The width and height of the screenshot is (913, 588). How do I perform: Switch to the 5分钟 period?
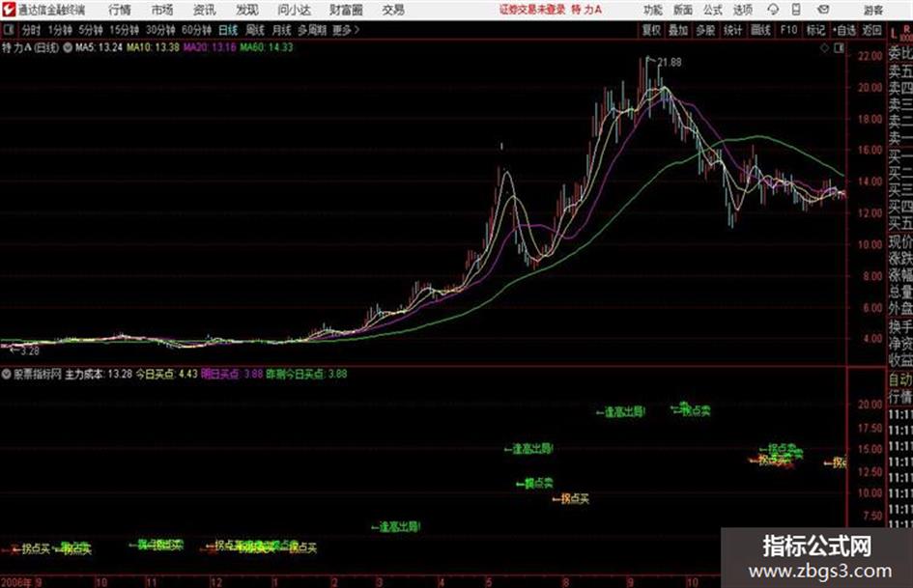point(90,30)
